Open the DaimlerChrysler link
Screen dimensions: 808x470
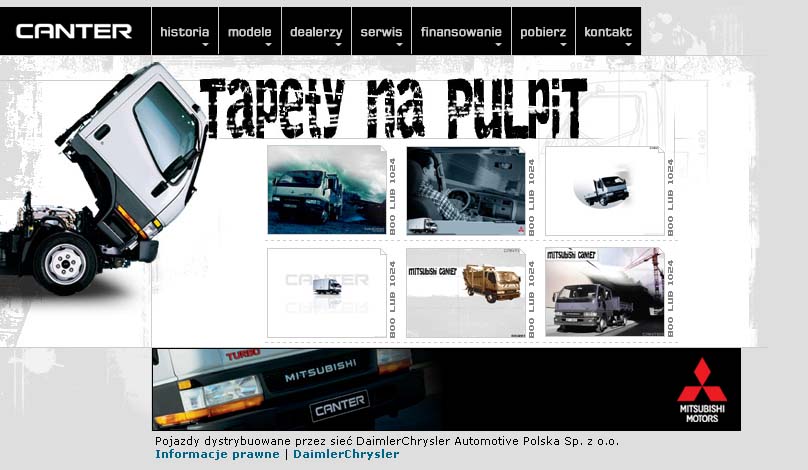coord(346,454)
